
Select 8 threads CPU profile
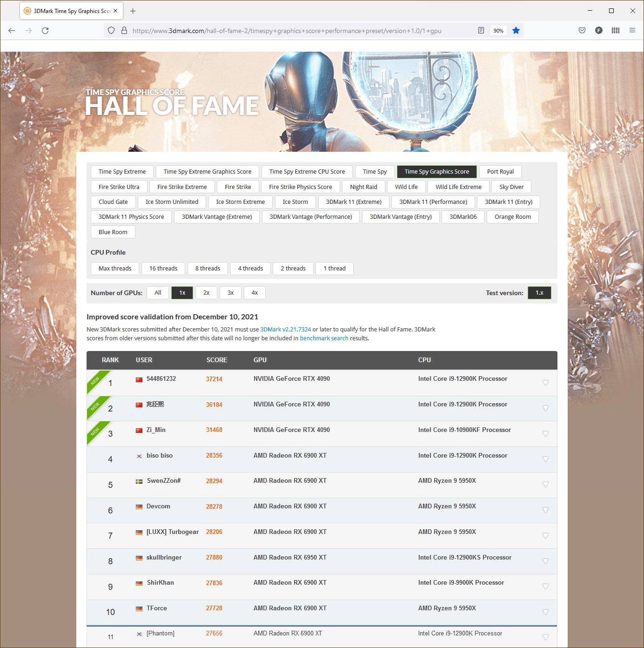click(x=208, y=269)
